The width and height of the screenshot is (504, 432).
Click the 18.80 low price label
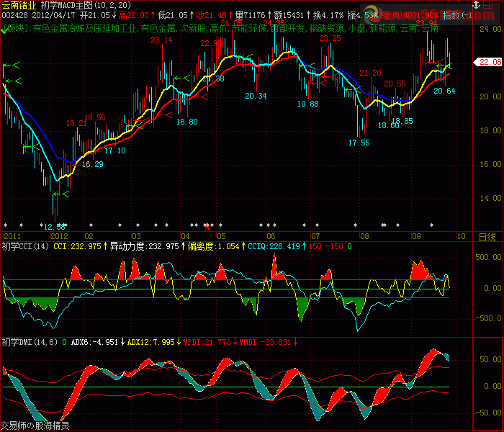pyautogui.click(x=186, y=122)
